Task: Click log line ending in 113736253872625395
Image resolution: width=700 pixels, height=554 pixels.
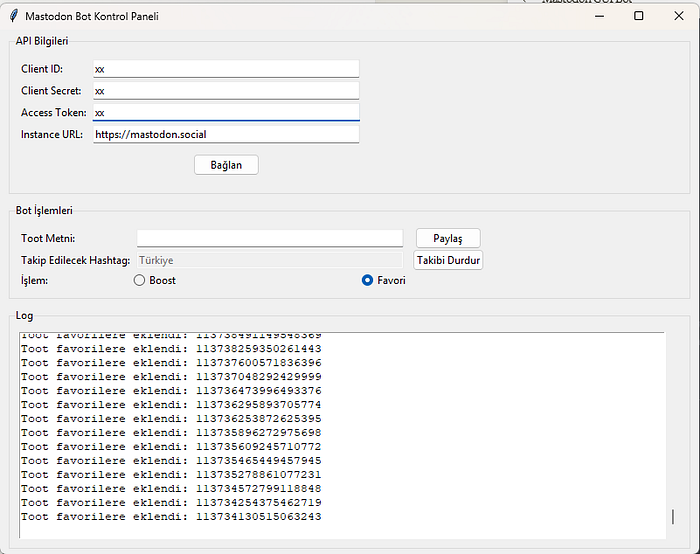Action: pyautogui.click(x=171, y=419)
